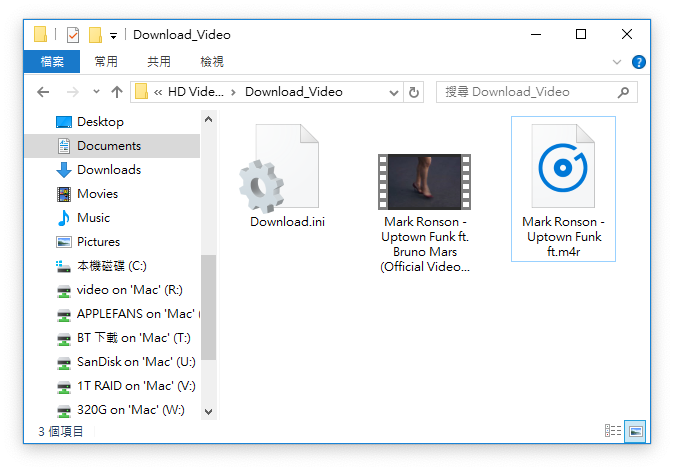This screenshot has width=674, height=471.
Task: Switch to large icons view layout
Action: pos(635,431)
